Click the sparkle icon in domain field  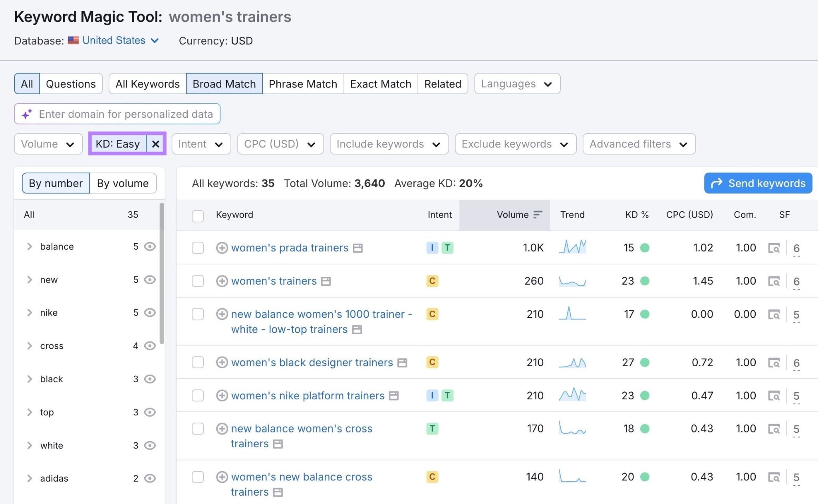[x=27, y=114]
